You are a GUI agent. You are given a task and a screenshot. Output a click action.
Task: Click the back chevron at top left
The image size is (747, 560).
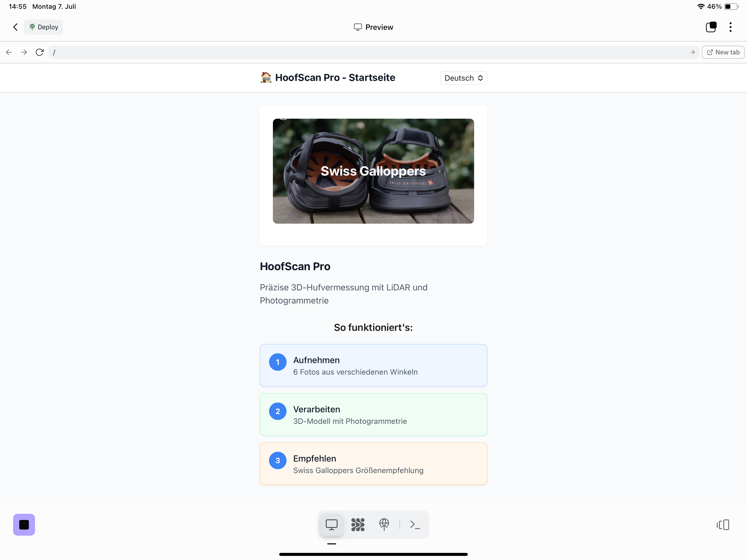pos(15,27)
